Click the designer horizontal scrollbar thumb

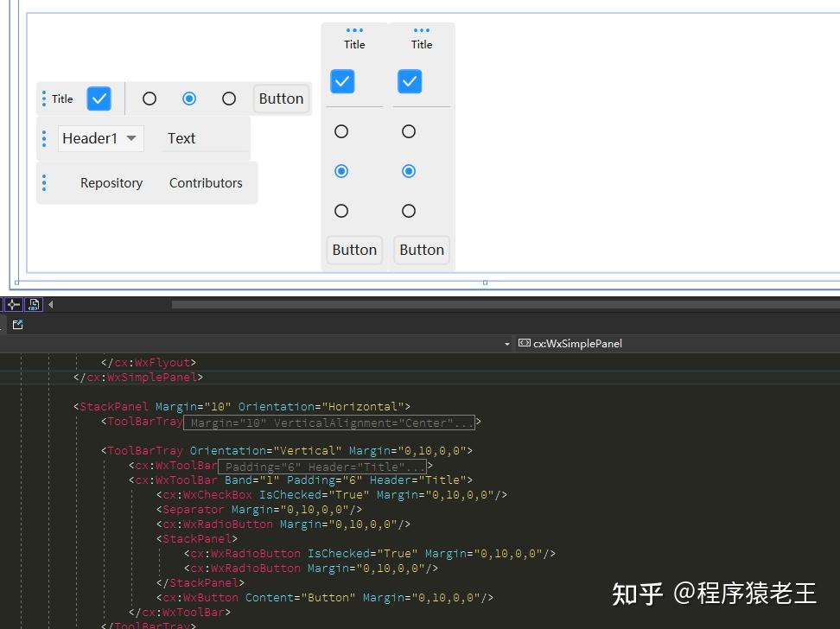tap(506, 304)
